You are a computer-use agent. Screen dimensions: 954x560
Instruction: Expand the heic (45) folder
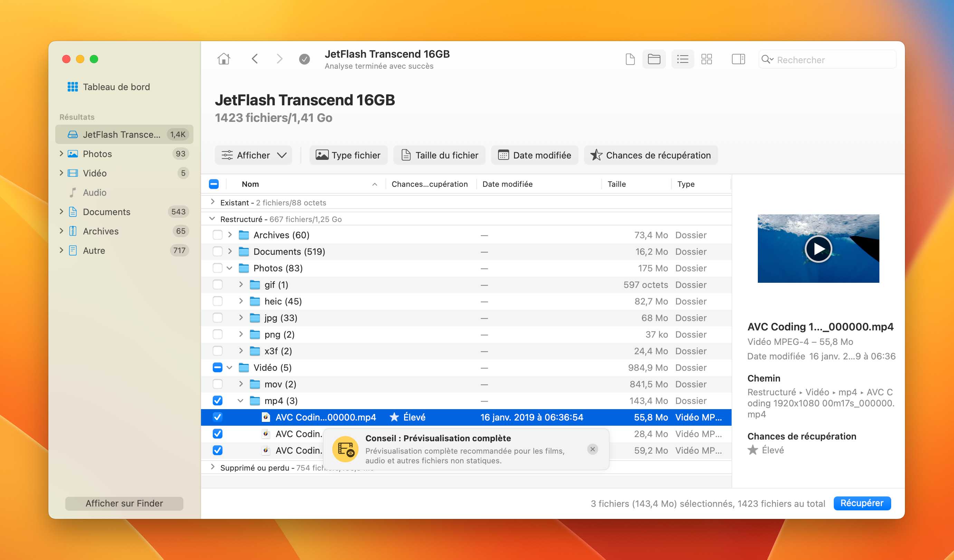coord(241,301)
